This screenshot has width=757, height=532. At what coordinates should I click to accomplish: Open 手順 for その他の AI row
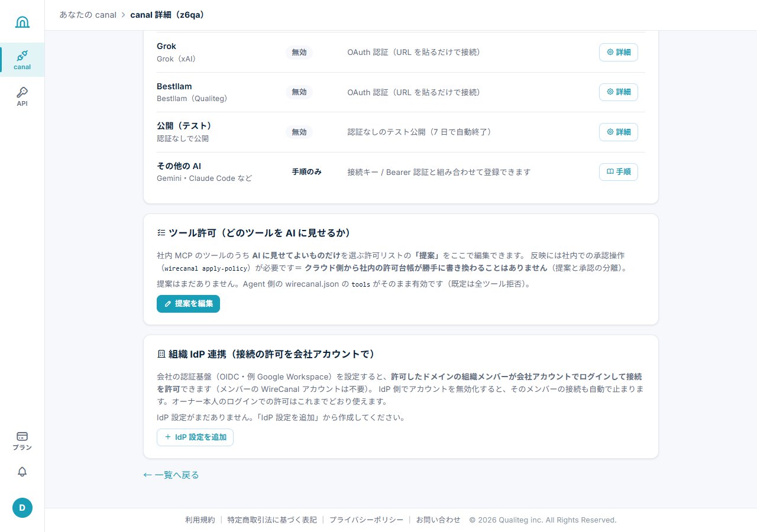click(x=619, y=172)
